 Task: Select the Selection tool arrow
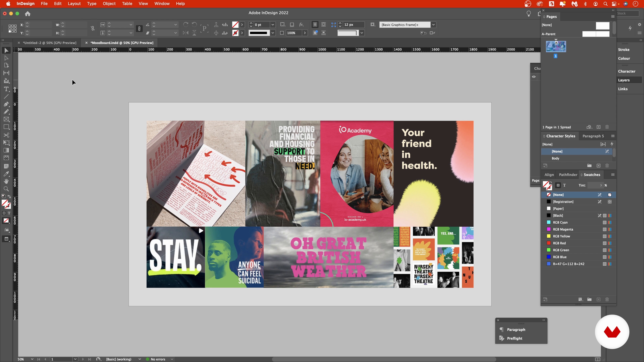[6, 50]
